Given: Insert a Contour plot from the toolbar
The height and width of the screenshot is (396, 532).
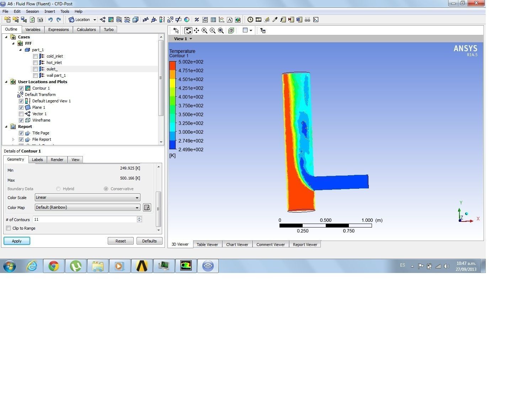Looking at the screenshot, I should [111, 20].
